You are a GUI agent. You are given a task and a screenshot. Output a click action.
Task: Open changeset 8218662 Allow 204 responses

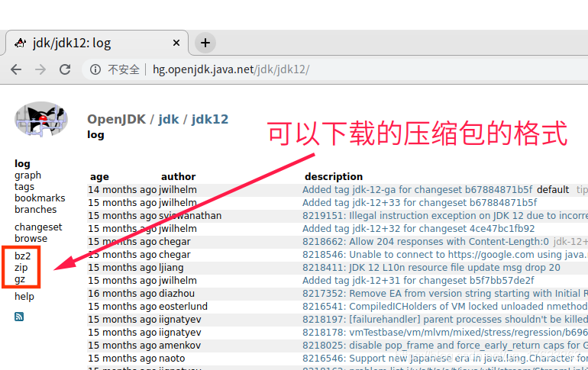(x=425, y=242)
